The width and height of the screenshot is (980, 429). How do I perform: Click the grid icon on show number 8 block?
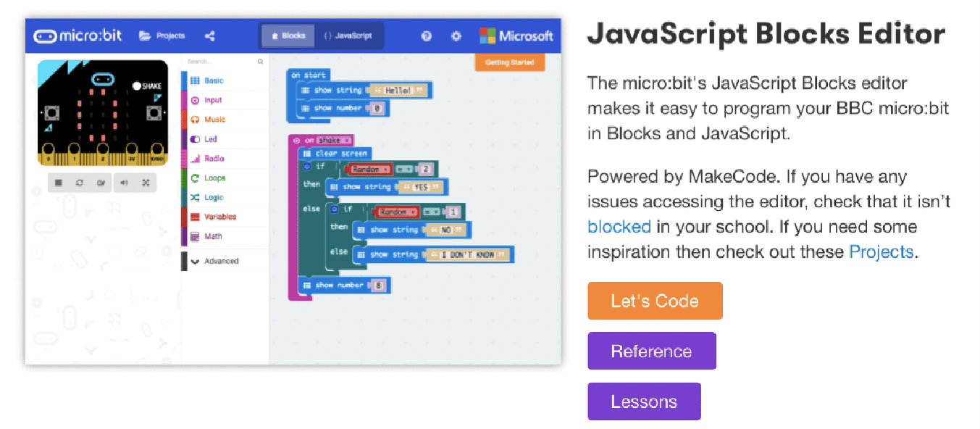click(x=307, y=286)
